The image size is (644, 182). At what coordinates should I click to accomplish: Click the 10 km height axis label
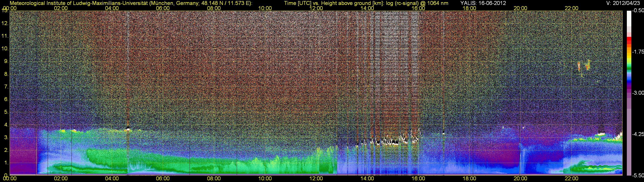click(5, 49)
